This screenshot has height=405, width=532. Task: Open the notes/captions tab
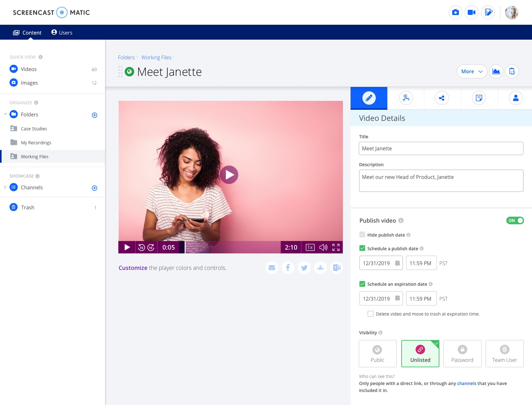click(479, 98)
